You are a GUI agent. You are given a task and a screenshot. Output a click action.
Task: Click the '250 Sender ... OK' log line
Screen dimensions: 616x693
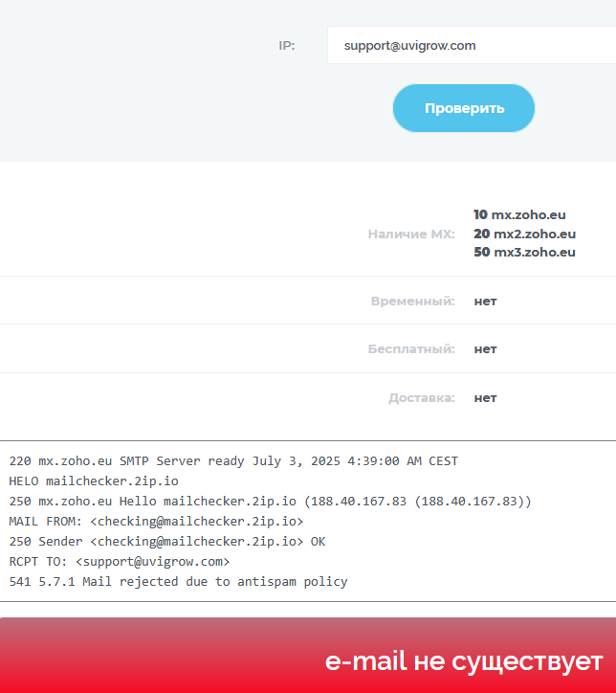tap(167, 542)
